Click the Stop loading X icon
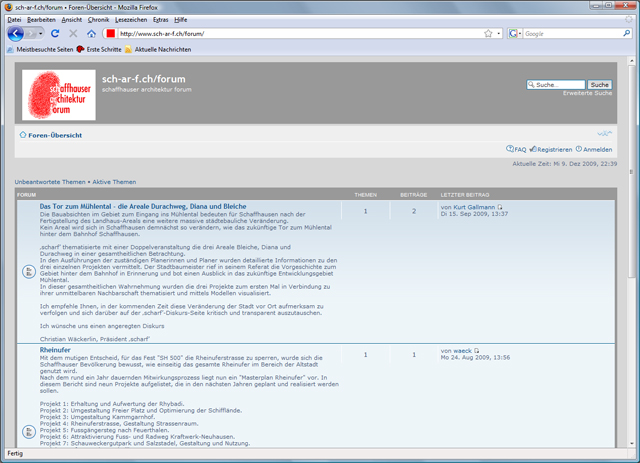This screenshot has height=463, width=640. 73,34
